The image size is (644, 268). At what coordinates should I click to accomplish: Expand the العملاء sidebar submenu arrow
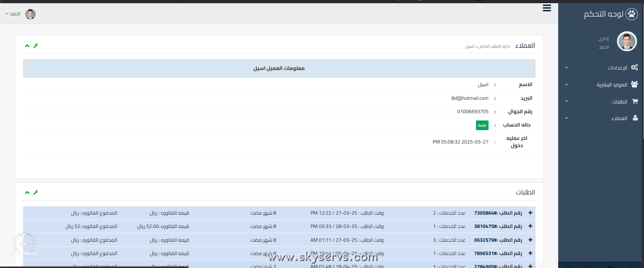click(x=566, y=118)
